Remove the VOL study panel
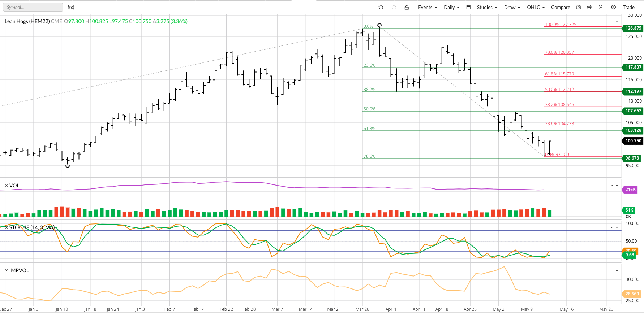 [6, 186]
